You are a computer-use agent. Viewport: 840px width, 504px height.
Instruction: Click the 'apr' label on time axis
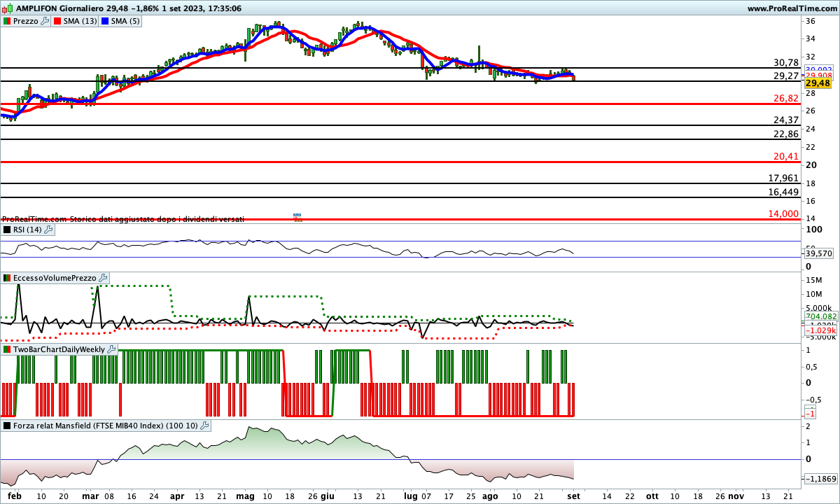[x=178, y=495]
